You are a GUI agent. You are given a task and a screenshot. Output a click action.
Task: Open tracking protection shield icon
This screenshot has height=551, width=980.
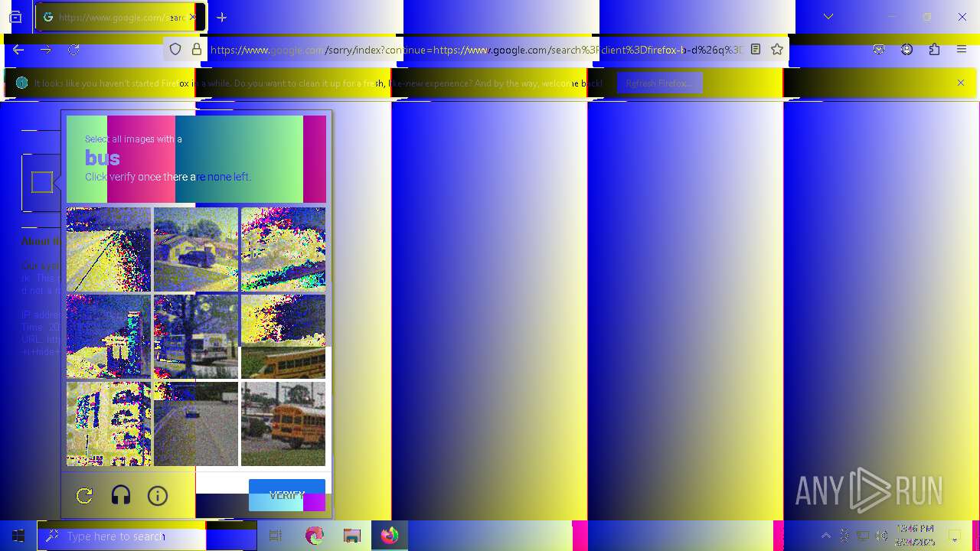pos(175,49)
